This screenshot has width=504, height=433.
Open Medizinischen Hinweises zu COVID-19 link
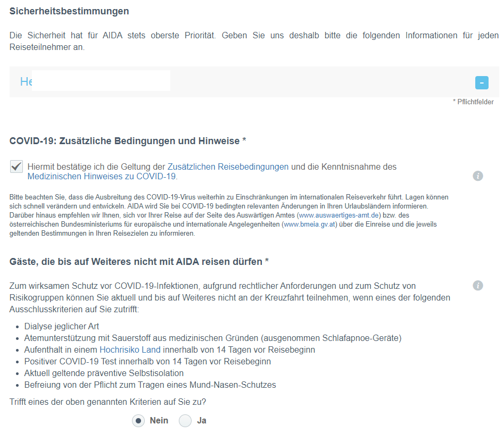pos(102,176)
